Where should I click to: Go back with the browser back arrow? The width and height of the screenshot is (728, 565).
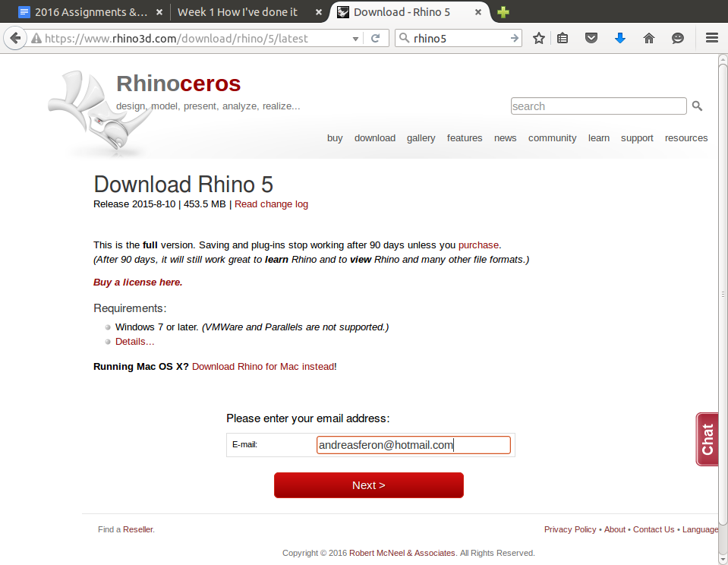15,38
